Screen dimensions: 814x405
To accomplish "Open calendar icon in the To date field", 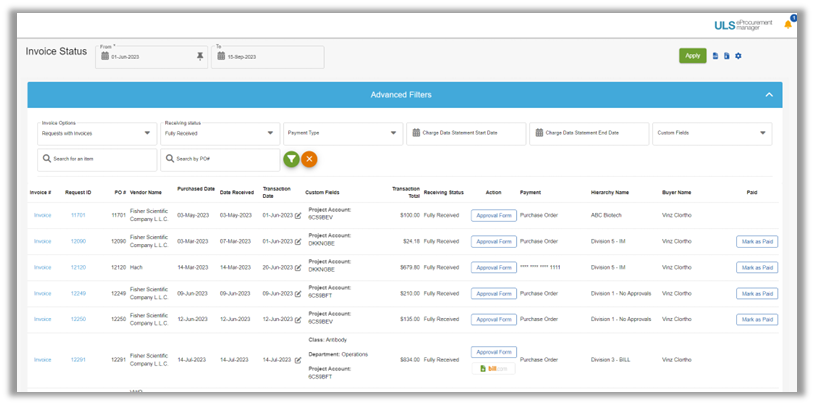I will pyautogui.click(x=222, y=57).
